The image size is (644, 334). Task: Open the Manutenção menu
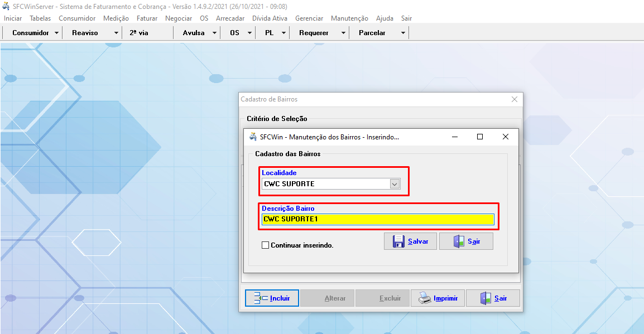click(349, 18)
